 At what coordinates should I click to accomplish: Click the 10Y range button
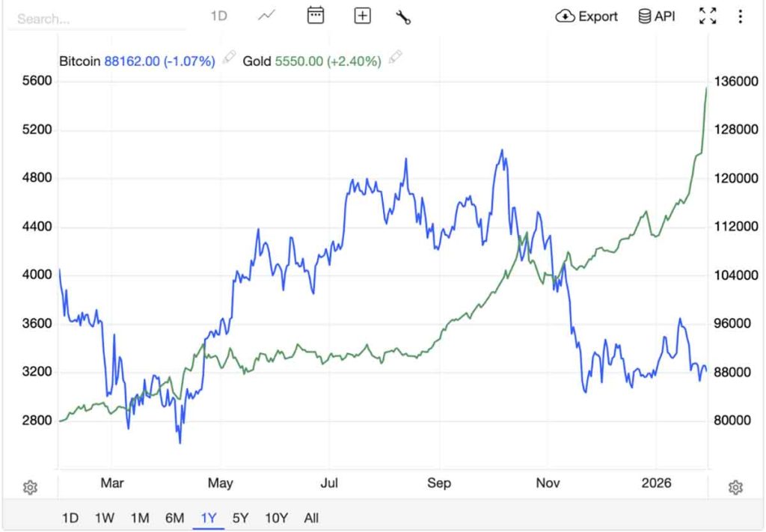pyautogui.click(x=276, y=518)
